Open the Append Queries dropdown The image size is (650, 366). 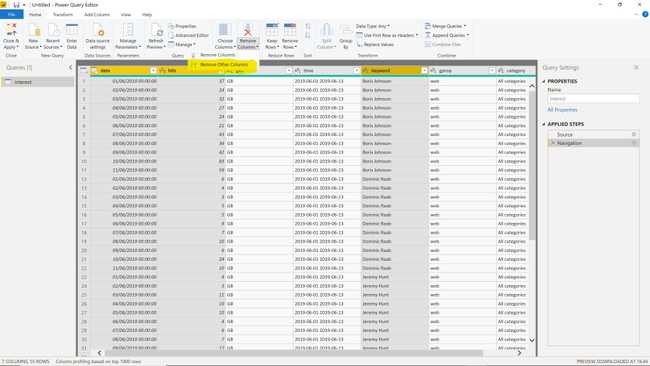(447, 35)
